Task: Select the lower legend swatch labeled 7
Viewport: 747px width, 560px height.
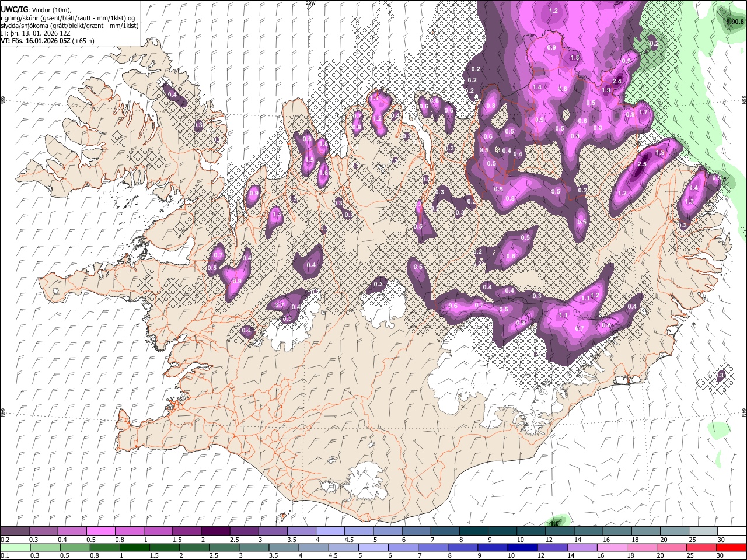Action: tap(433, 548)
